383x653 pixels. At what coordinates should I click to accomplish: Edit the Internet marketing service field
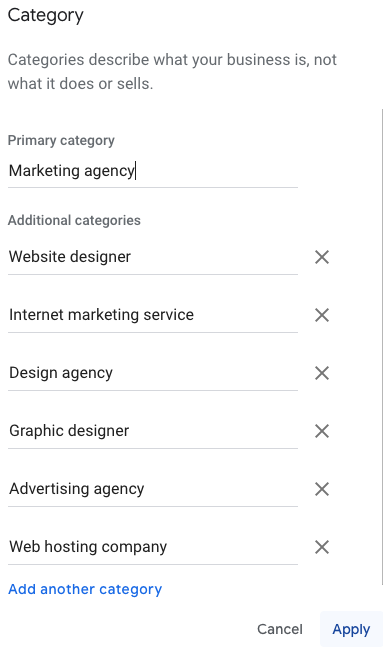153,315
